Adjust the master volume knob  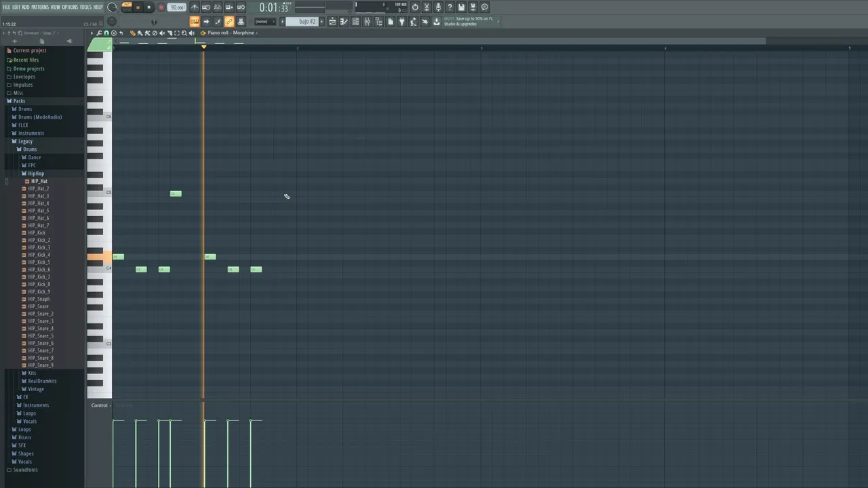click(112, 7)
